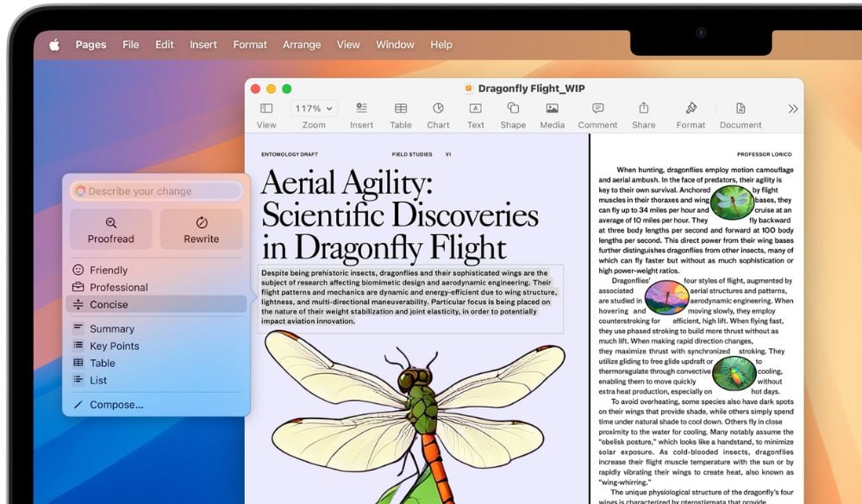Click the FIELD STUDIES header text
862x504 pixels.
(x=412, y=154)
